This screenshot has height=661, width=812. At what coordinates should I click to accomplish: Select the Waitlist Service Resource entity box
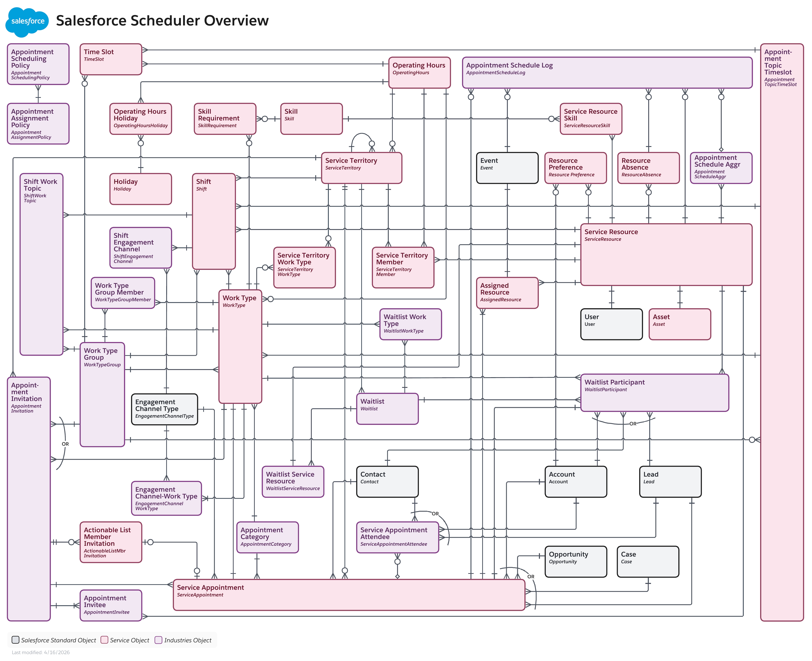(293, 482)
